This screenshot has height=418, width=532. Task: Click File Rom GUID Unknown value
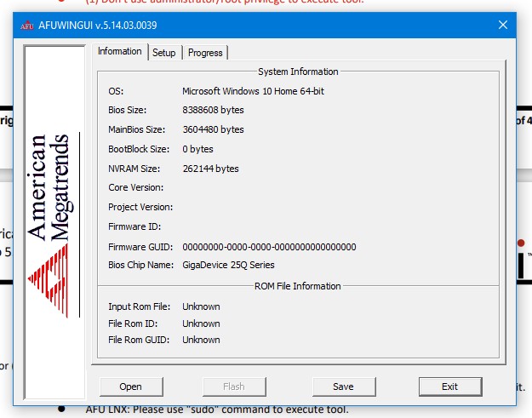(x=201, y=340)
